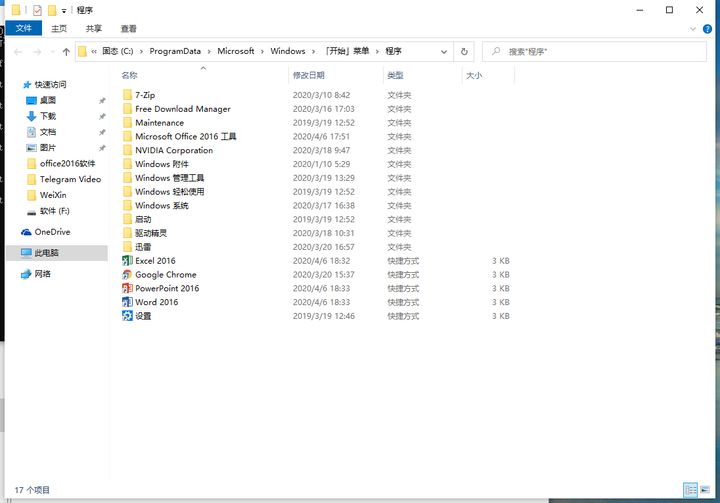Select the 启动 folder icon
This screenshot has height=503, width=720.
pyautogui.click(x=127, y=219)
